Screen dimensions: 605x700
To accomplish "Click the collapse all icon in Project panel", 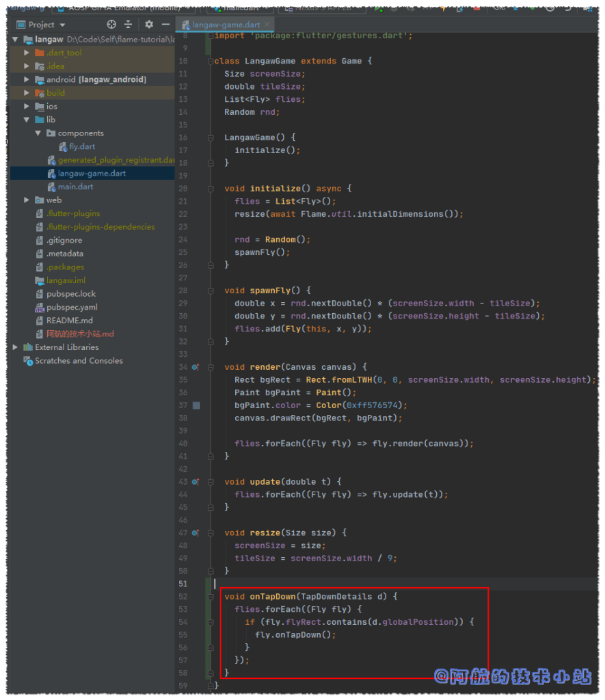I will (128, 25).
